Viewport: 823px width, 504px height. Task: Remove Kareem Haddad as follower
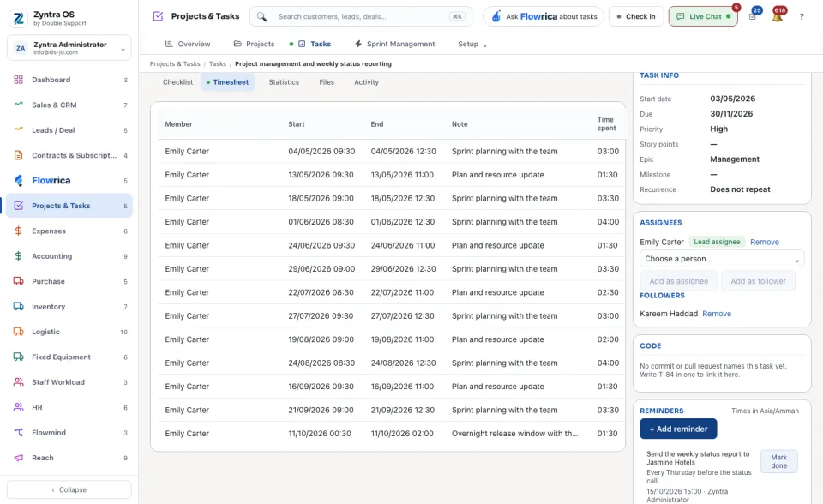click(717, 314)
